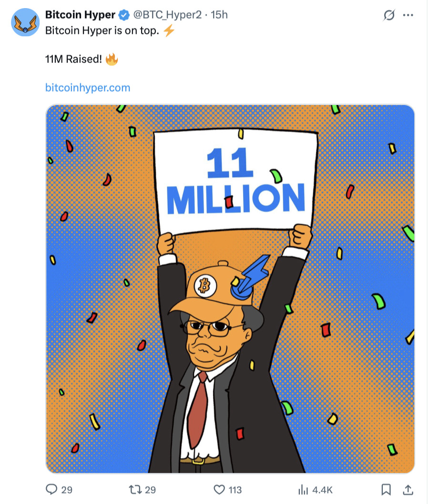Viewport: 430px width, 504px height.
Task: Like the post with the heart icon
Action: [x=219, y=490]
